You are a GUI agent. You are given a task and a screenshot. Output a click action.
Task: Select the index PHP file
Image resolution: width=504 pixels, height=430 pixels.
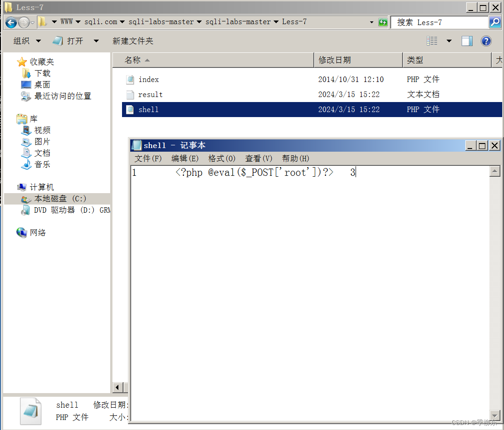(x=149, y=79)
